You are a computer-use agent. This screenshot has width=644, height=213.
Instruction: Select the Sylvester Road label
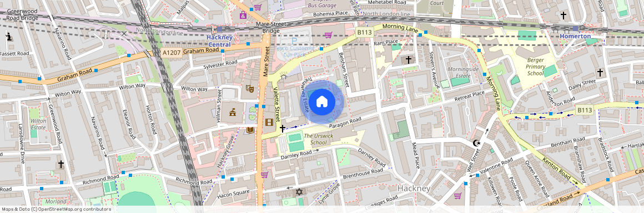tap(220, 65)
